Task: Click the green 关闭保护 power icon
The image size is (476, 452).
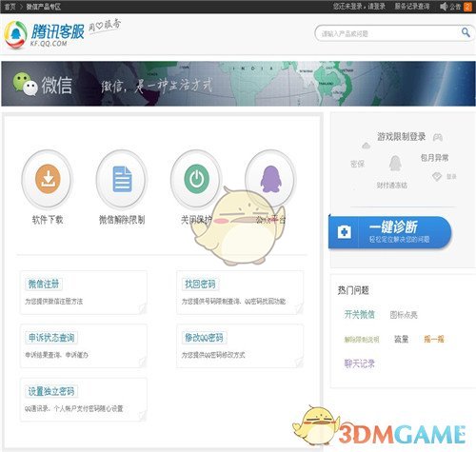Action: coord(197,179)
